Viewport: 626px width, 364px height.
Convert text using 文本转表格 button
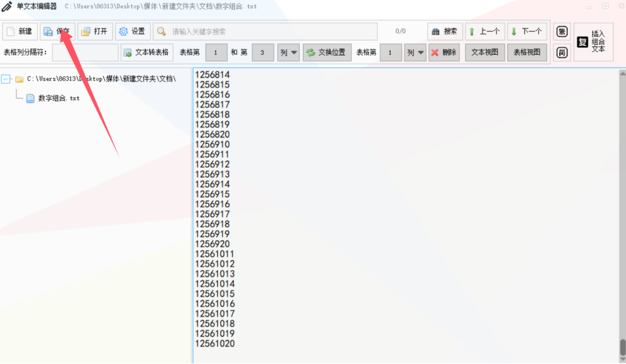(146, 52)
